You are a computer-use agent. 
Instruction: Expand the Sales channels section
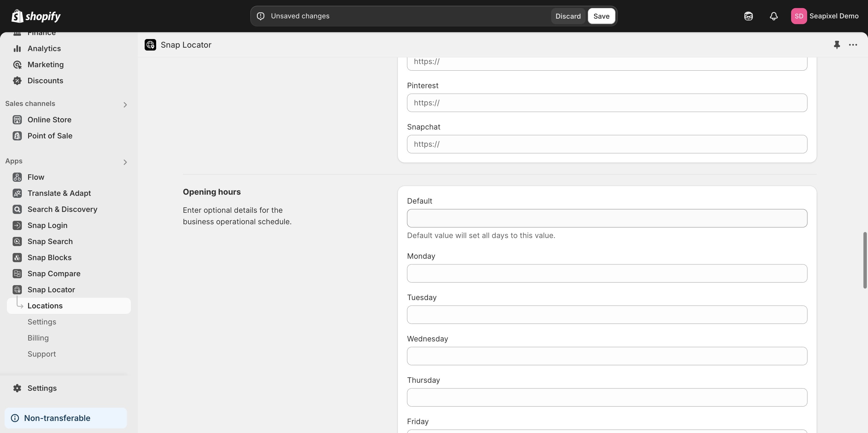(x=125, y=105)
